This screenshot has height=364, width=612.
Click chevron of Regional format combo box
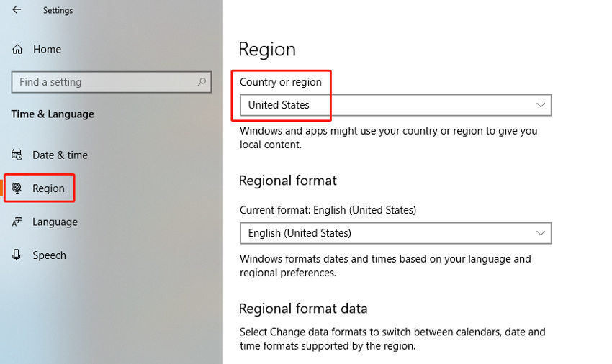click(541, 233)
